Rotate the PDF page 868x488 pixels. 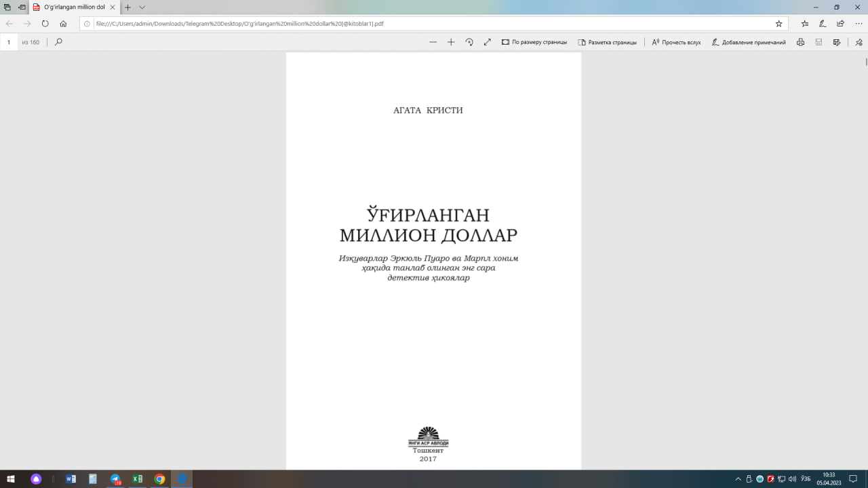pos(469,42)
